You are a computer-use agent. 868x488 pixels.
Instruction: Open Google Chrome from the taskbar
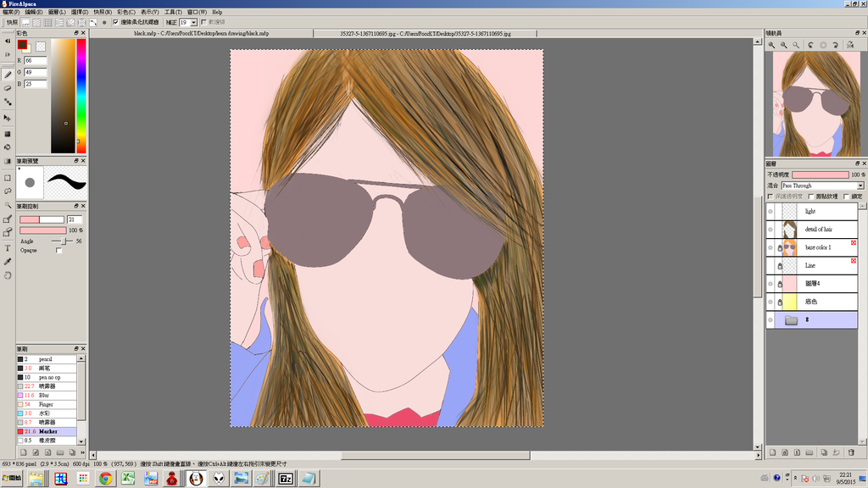pos(105,479)
